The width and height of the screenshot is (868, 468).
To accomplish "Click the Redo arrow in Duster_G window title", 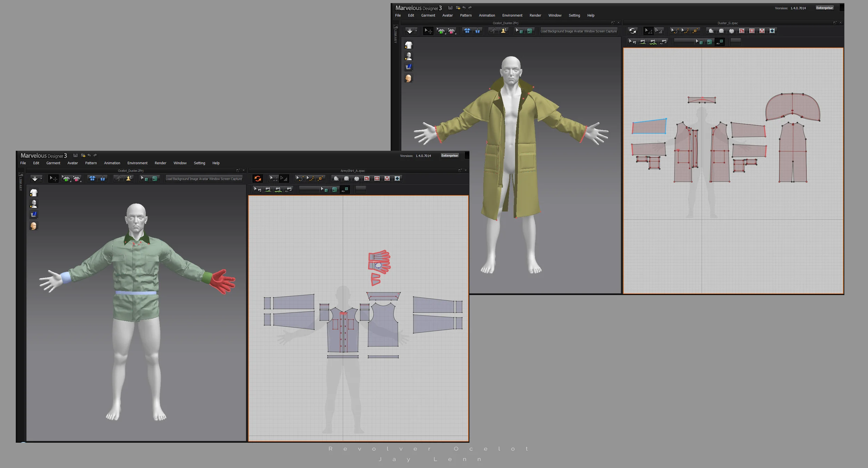I will (470, 8).
